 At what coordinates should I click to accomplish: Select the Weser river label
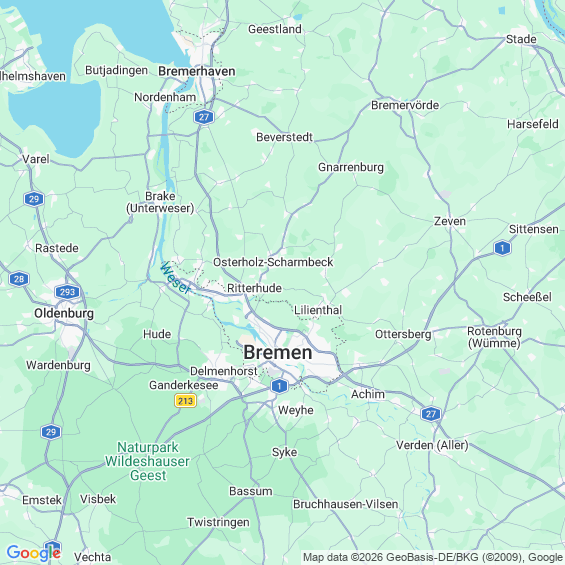coord(175,278)
